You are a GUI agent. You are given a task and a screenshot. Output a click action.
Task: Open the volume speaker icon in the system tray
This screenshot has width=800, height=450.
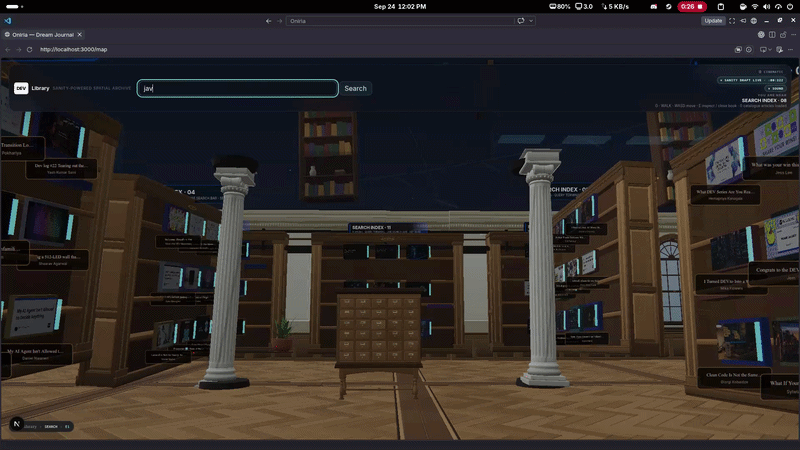coord(766,7)
